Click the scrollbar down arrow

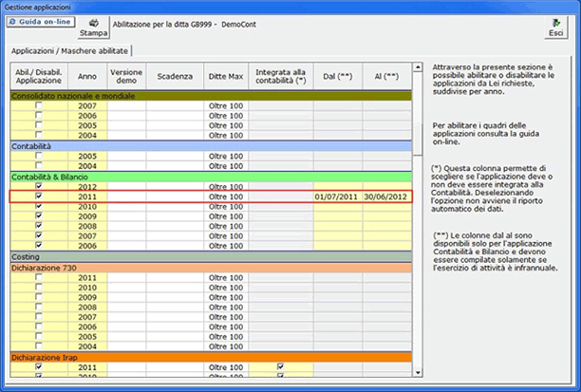[418, 373]
